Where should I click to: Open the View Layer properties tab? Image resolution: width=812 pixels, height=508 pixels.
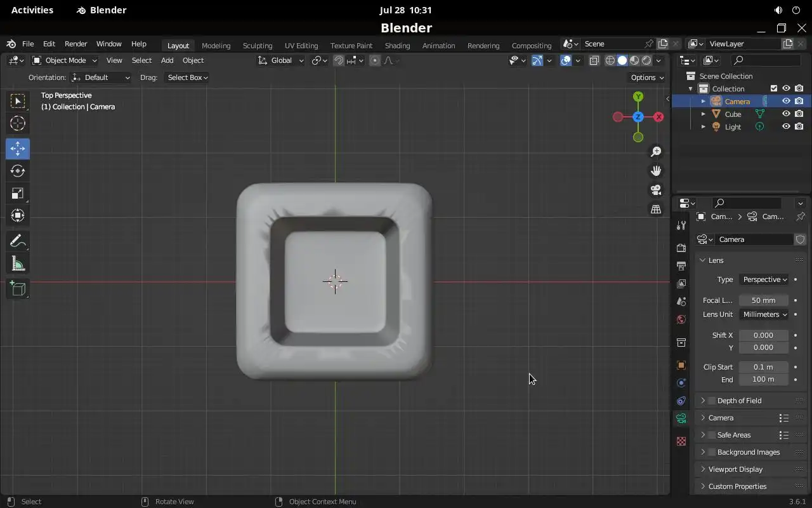click(x=681, y=283)
